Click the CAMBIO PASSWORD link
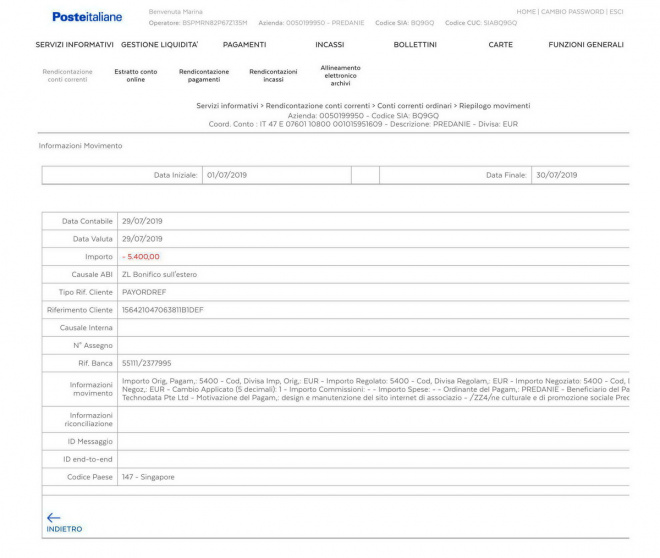The height and width of the screenshot is (558, 660). click(573, 12)
